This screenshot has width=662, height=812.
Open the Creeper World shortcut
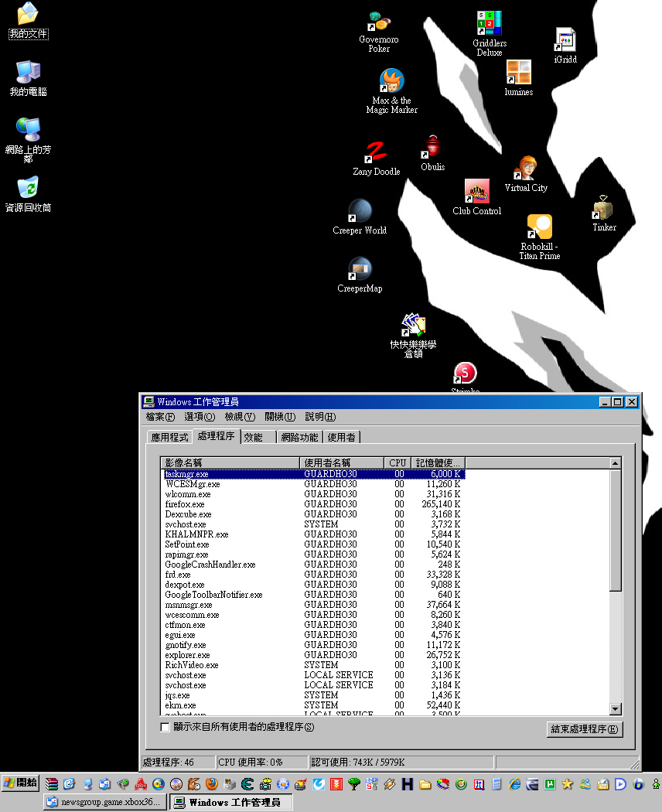pos(359,211)
